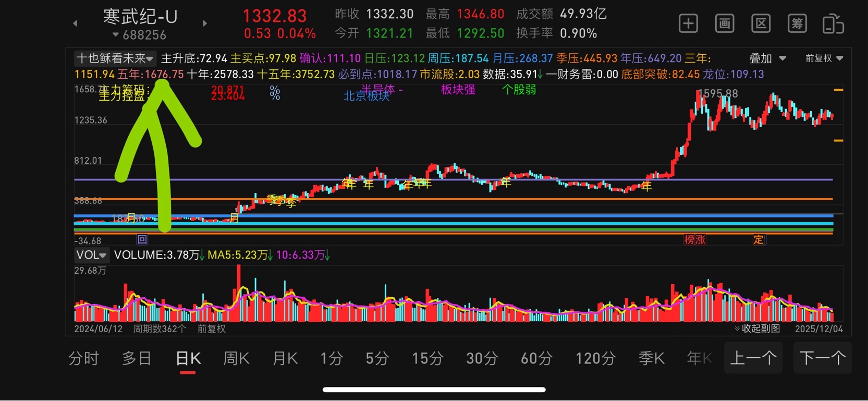Open stock code 688256 dropdown
Image resolution: width=868 pixels, height=401 pixels.
tap(139, 35)
